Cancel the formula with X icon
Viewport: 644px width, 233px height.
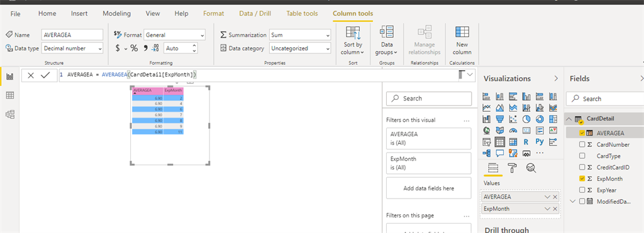pyautogui.click(x=31, y=75)
